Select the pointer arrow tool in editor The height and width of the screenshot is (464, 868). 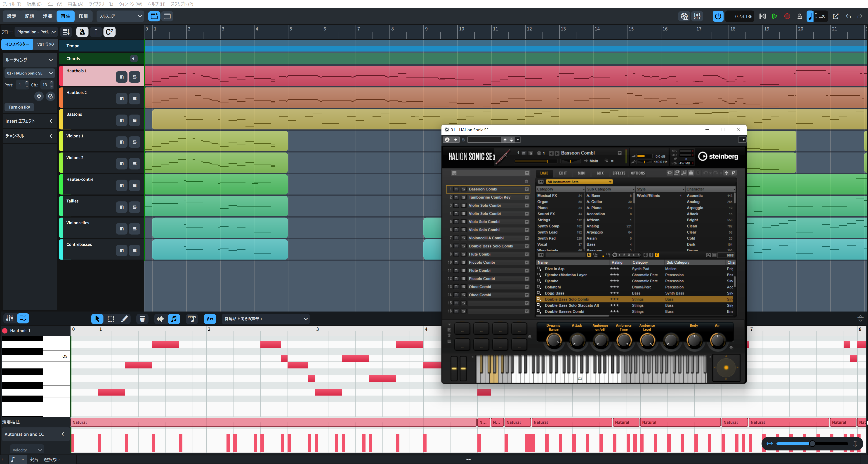pyautogui.click(x=97, y=319)
